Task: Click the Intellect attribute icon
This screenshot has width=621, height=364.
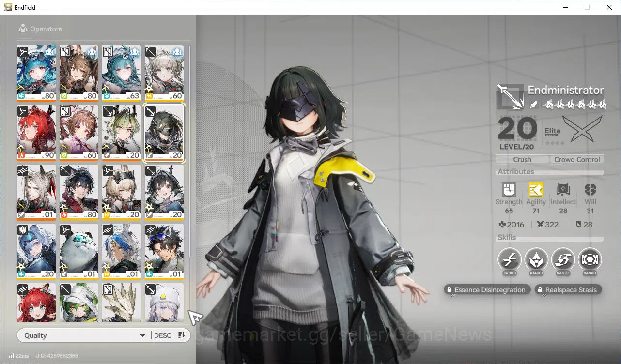Action: (563, 190)
